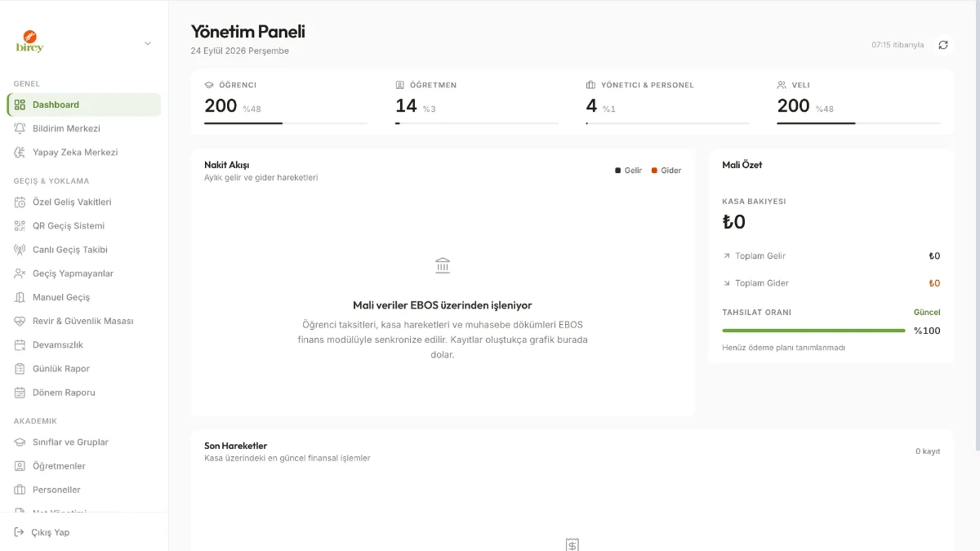Open the Öğretmen stat card
The height and width of the screenshot is (551, 980).
477,102
